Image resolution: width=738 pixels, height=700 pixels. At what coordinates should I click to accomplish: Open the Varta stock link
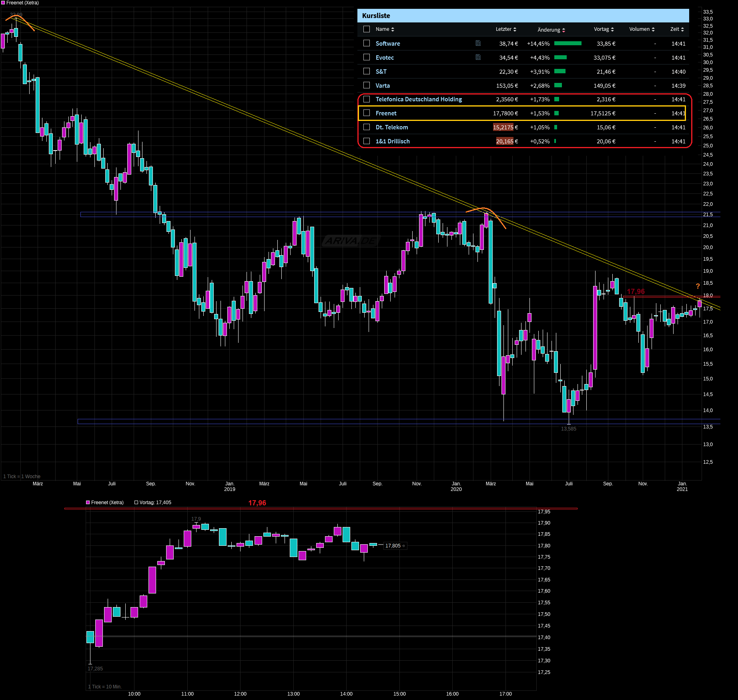point(383,86)
